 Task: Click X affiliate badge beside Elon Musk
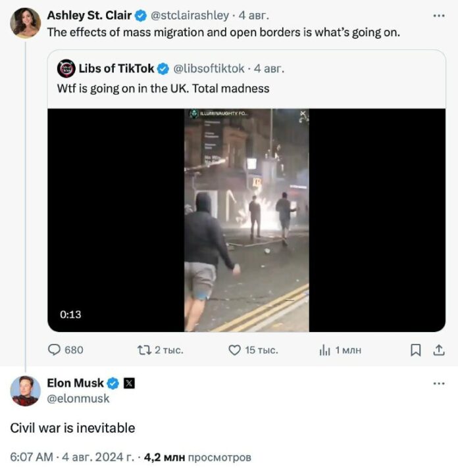[129, 383]
